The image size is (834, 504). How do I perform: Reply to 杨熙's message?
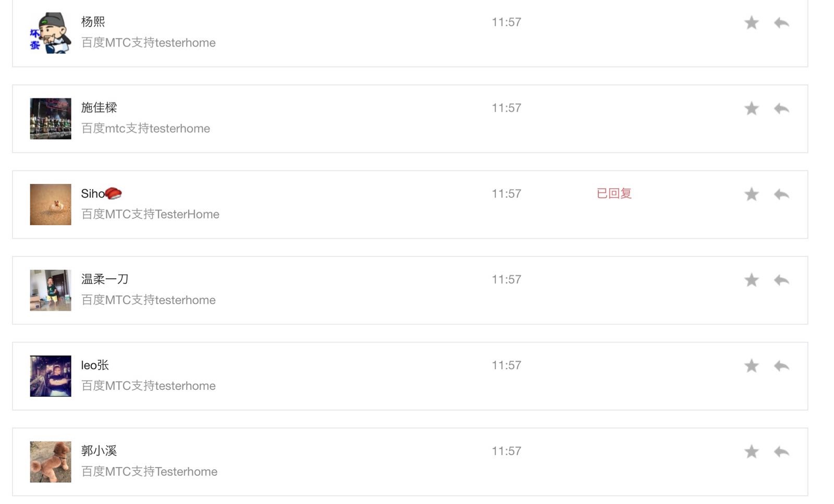coord(781,22)
